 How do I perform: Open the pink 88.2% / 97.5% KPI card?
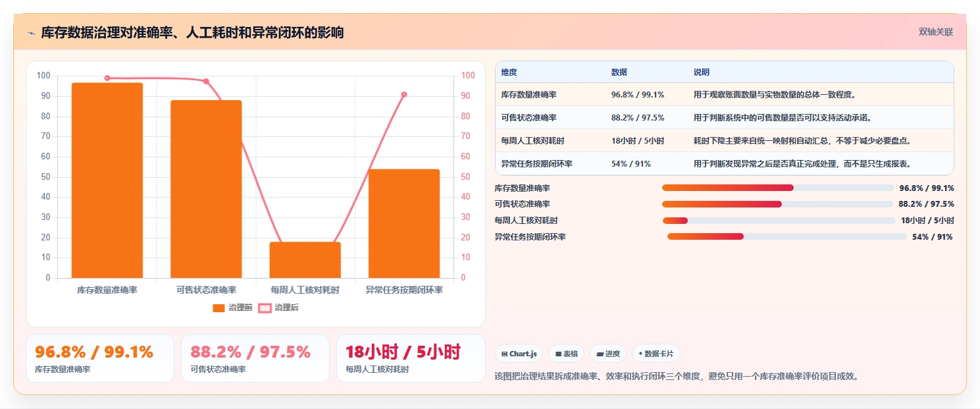click(x=255, y=358)
